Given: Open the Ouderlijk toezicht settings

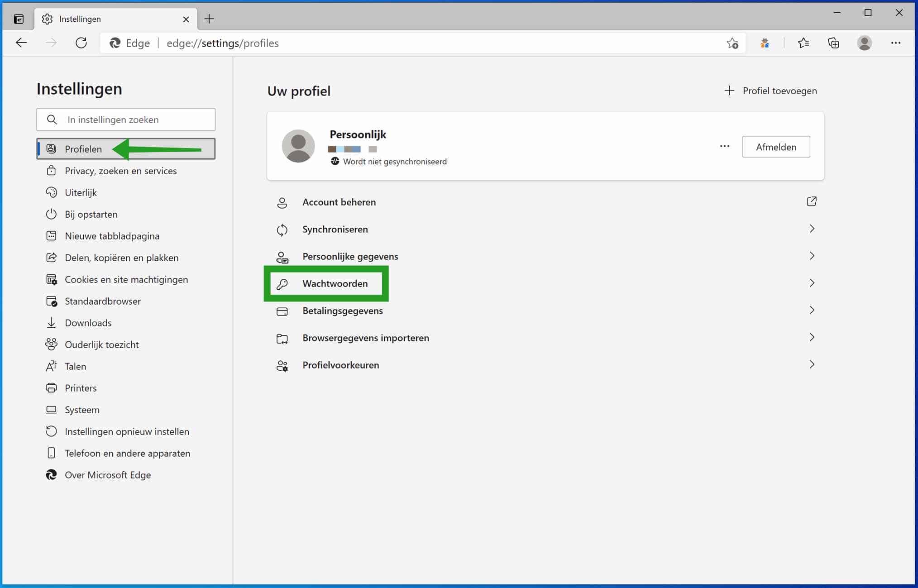Looking at the screenshot, I should coord(102,344).
